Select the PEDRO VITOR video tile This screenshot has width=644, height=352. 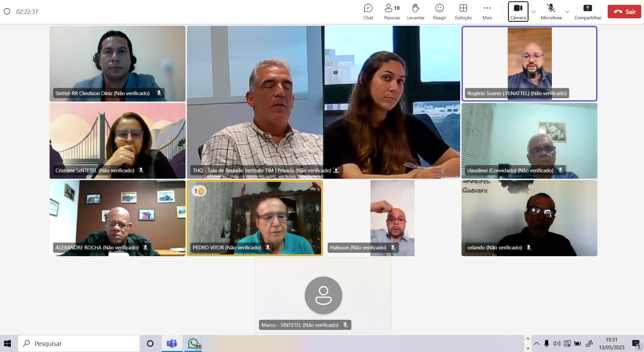click(254, 217)
